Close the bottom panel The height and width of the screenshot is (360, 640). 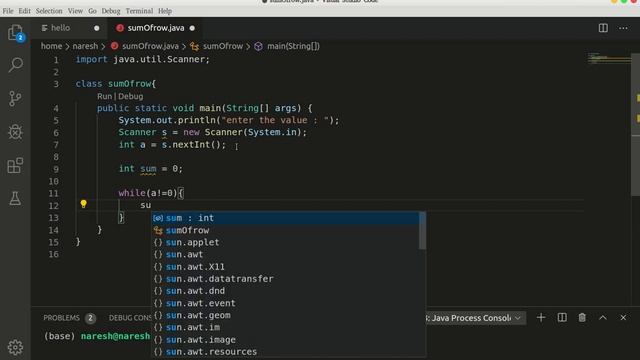click(623, 318)
